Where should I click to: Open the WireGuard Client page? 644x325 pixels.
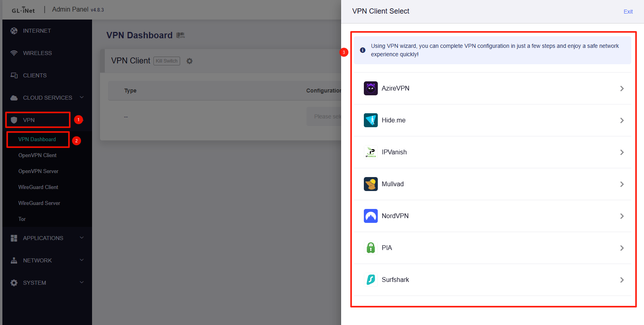pos(38,187)
